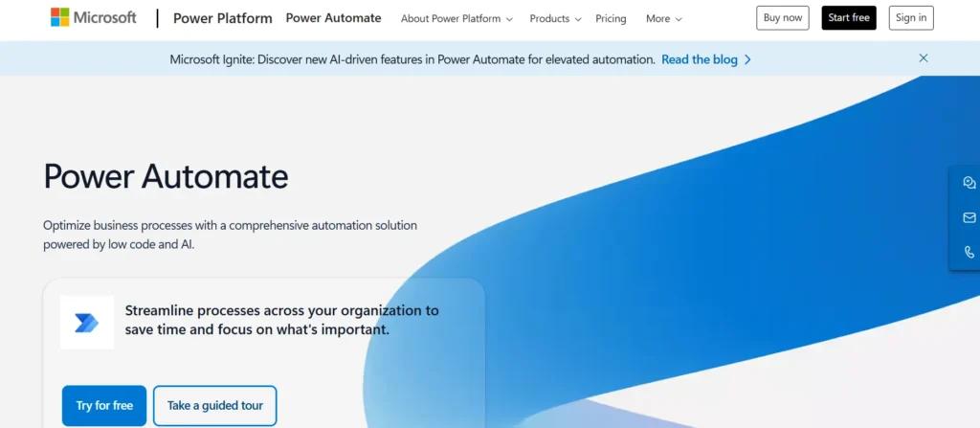Open Power Automate link in header
980x428 pixels.
[x=333, y=18]
